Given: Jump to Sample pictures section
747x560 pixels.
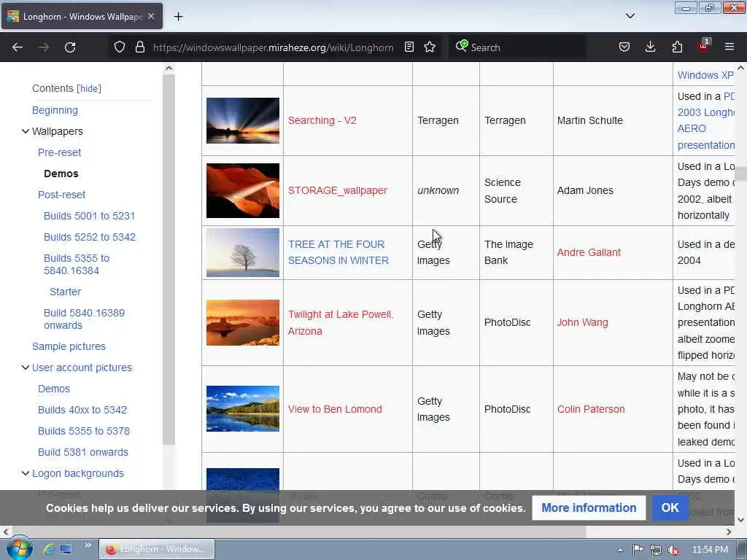Looking at the screenshot, I should point(69,346).
